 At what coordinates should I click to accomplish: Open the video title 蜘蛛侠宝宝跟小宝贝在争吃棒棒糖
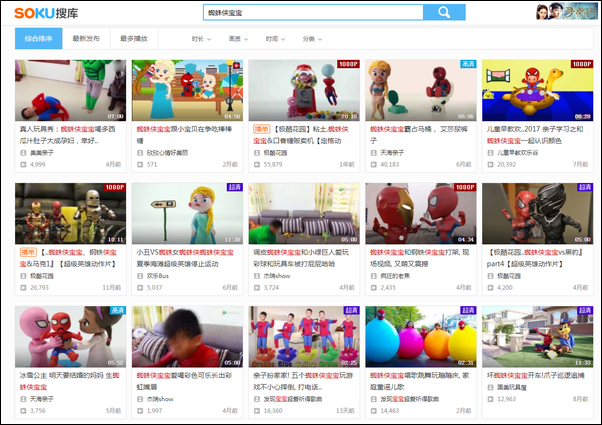click(x=184, y=135)
